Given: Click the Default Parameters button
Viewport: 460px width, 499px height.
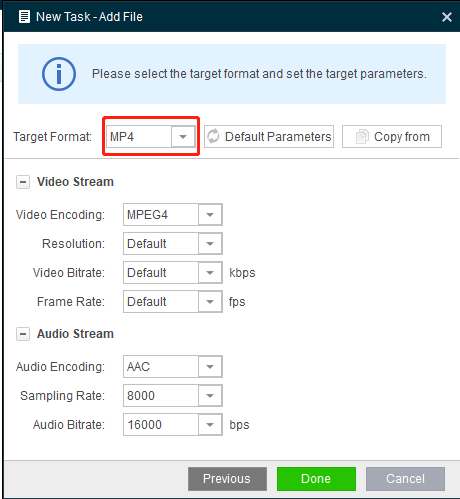Looking at the screenshot, I should [x=269, y=136].
